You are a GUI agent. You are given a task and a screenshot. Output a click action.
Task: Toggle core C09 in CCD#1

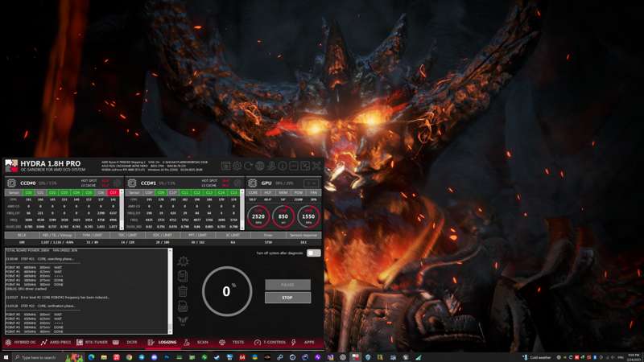161,193
